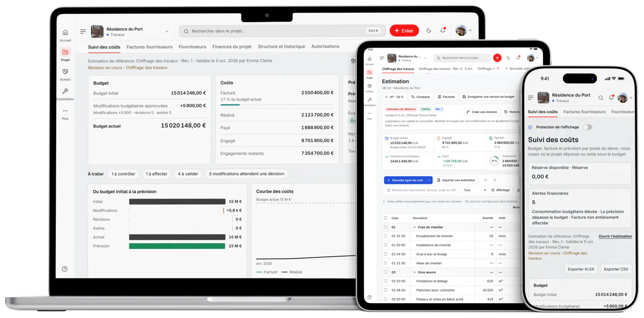Open Accueil in the laptop sidebar

(x=65, y=35)
